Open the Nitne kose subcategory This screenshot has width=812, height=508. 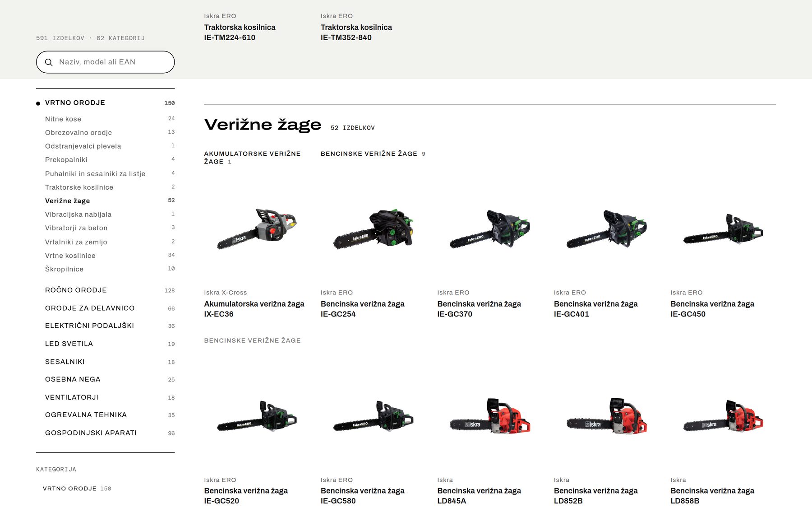(x=110, y=119)
